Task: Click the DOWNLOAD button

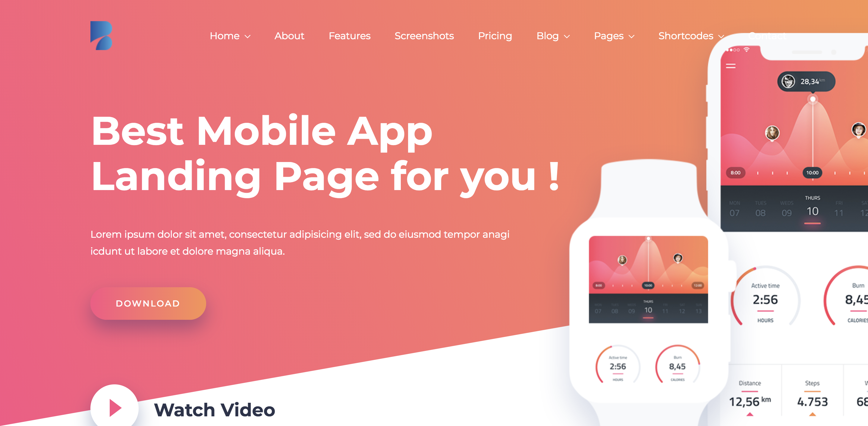Action: click(x=148, y=303)
